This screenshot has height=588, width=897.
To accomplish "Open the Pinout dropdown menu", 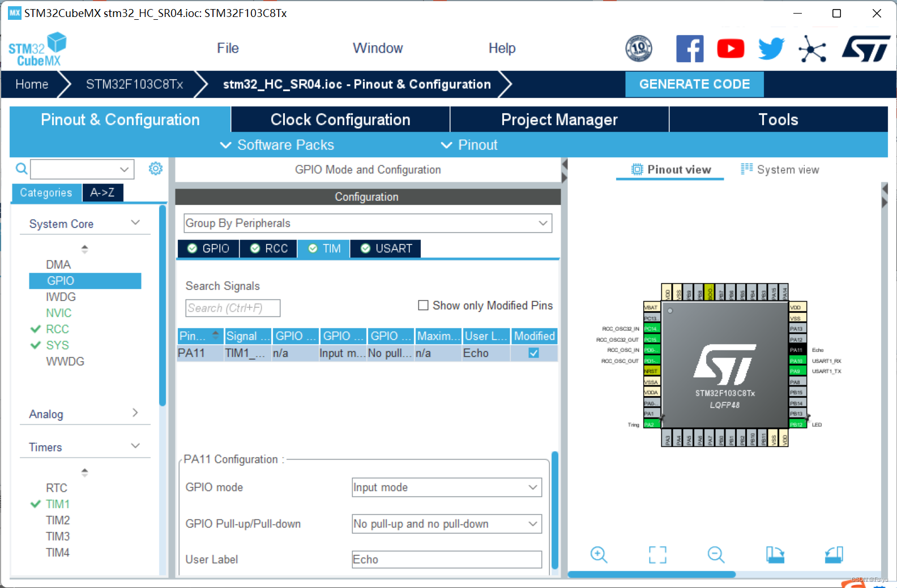I will [x=469, y=145].
